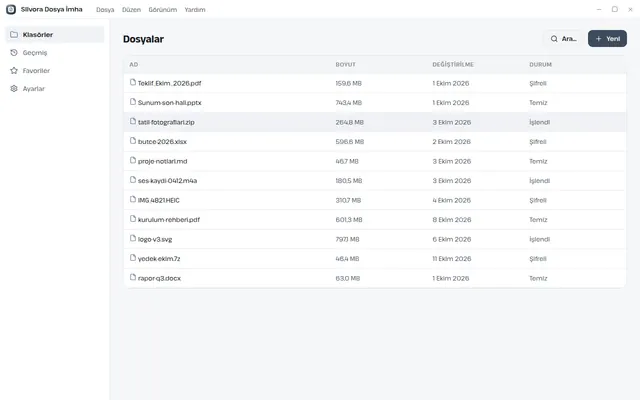Open the Görünüm menu

pos(162,10)
